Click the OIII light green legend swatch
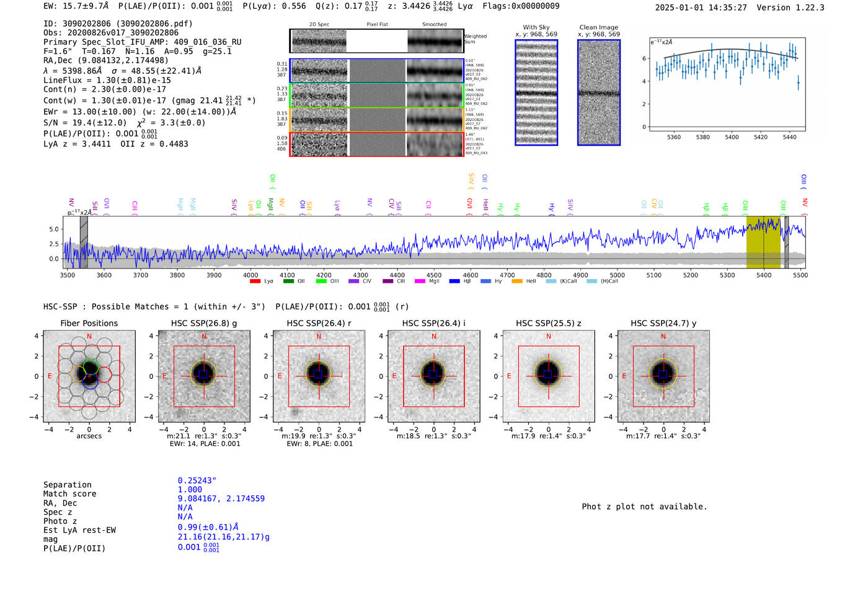This screenshot has width=868, height=591. (321, 282)
